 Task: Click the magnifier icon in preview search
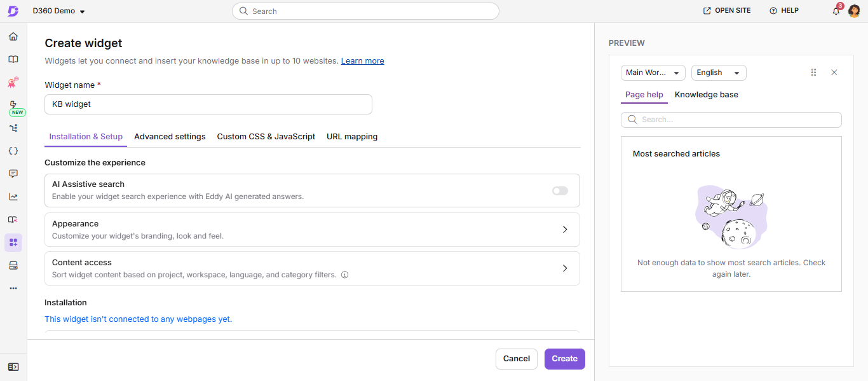coord(632,120)
